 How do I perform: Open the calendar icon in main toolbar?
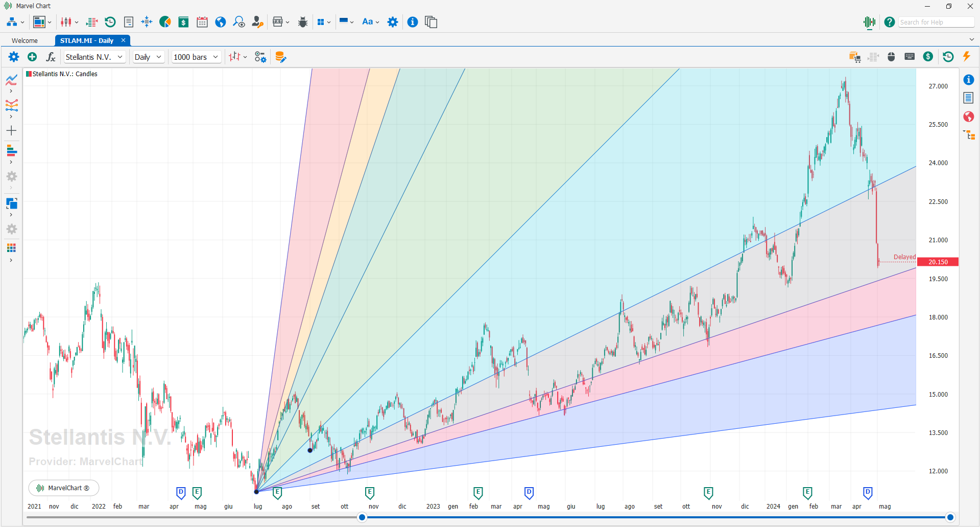click(x=202, y=22)
